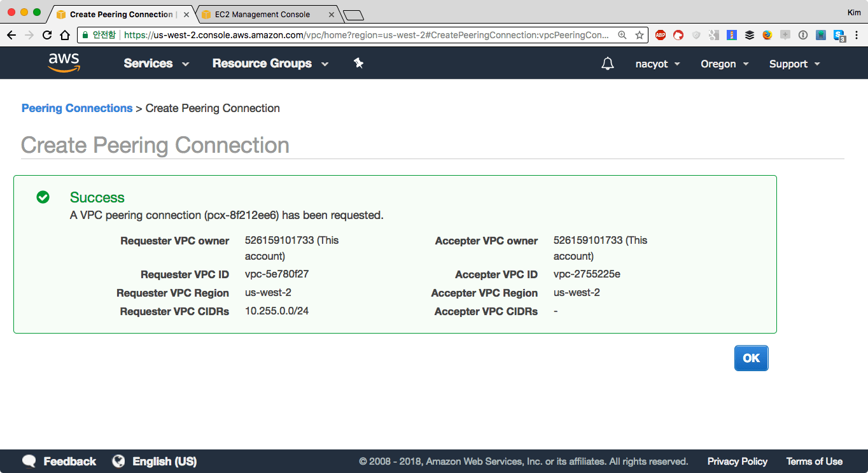Switch to the EC2 Management Console tab
The height and width of the screenshot is (473, 868).
point(262,14)
